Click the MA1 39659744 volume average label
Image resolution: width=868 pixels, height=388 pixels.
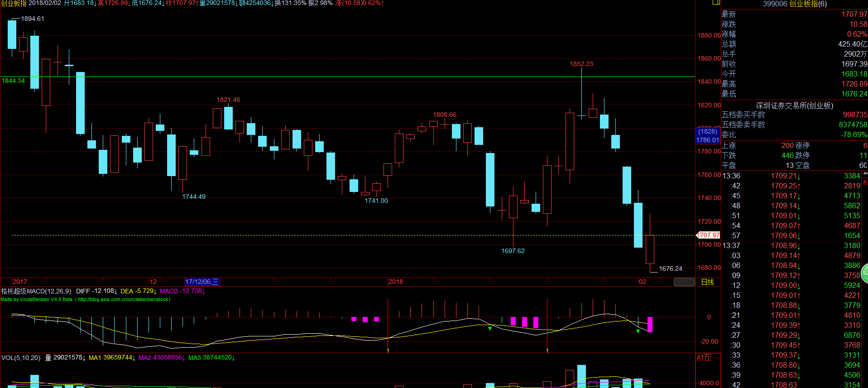coord(112,358)
